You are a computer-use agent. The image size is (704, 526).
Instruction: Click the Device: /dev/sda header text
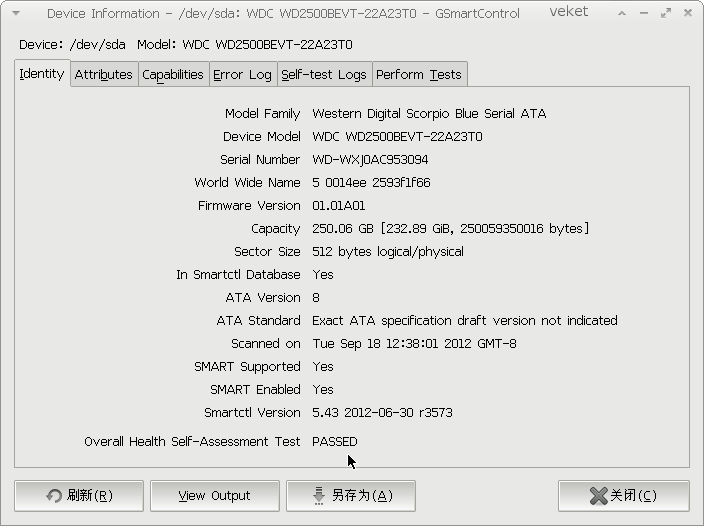tap(72, 45)
